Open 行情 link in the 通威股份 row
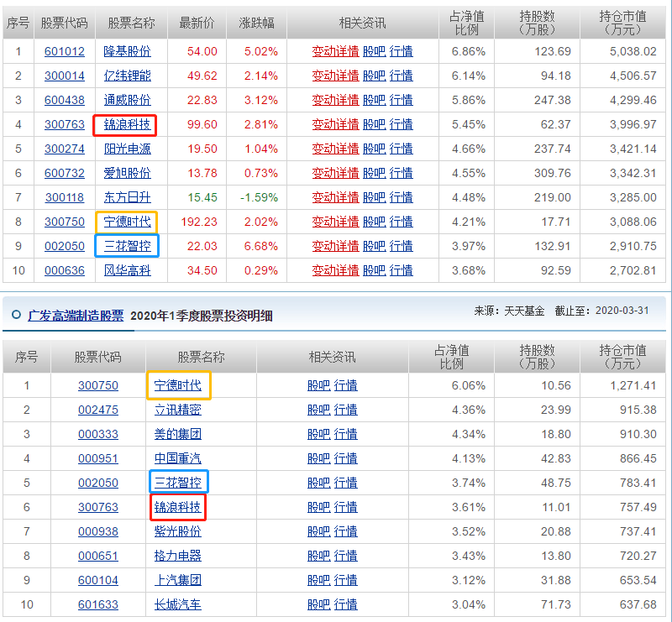This screenshot has width=672, height=622. pyautogui.click(x=402, y=100)
